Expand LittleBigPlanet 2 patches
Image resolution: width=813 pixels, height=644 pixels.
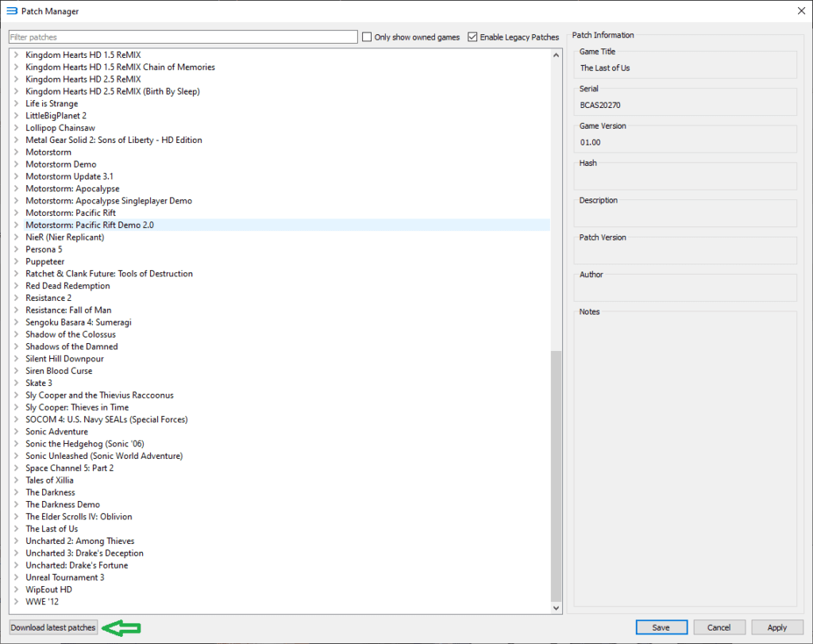point(16,115)
